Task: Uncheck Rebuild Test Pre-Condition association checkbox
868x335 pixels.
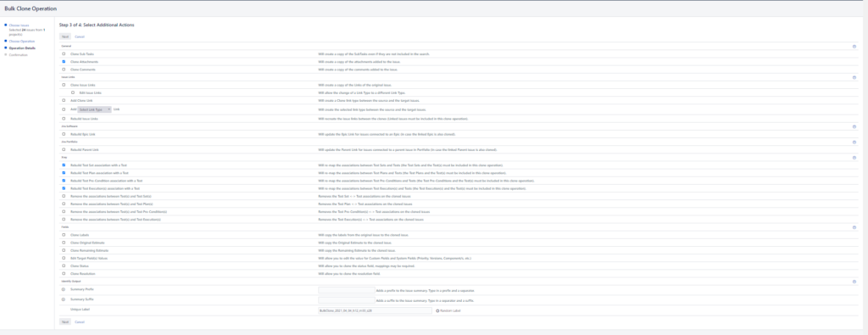Action: (64, 181)
